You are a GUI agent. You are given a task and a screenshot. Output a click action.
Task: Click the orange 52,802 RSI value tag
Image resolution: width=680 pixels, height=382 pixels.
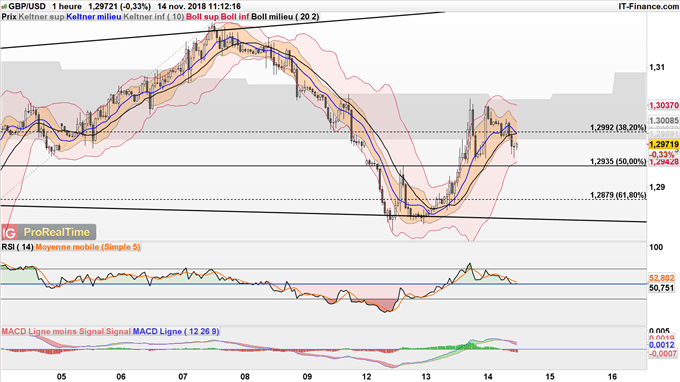(x=662, y=278)
